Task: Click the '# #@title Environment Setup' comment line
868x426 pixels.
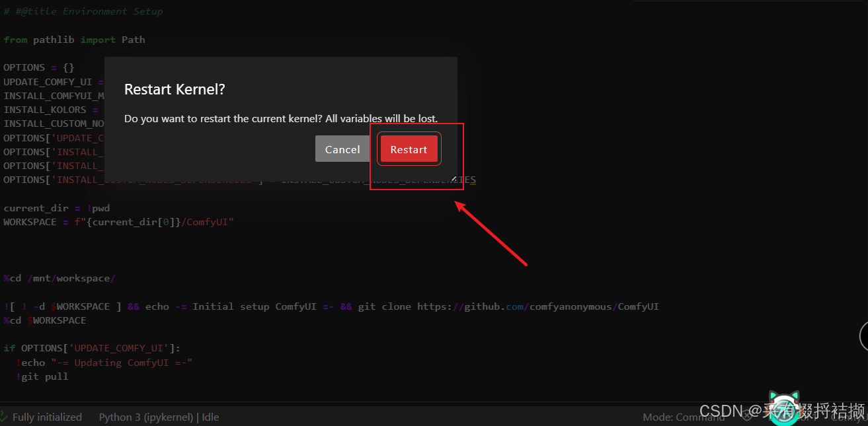Action: tap(83, 11)
